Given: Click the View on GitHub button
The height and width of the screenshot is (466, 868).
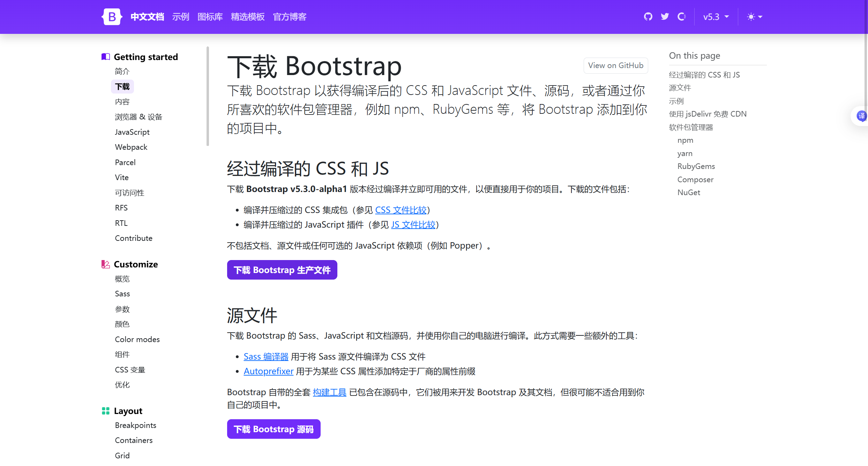Looking at the screenshot, I should 616,65.
